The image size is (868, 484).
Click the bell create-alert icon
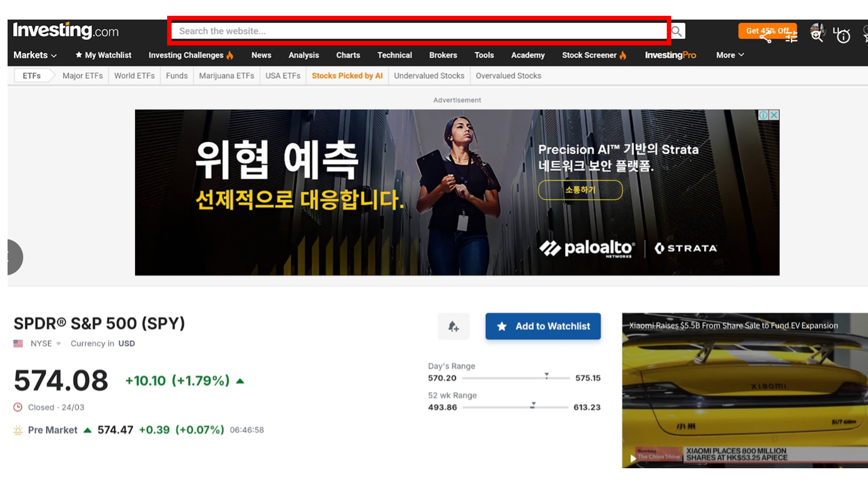[x=454, y=326]
